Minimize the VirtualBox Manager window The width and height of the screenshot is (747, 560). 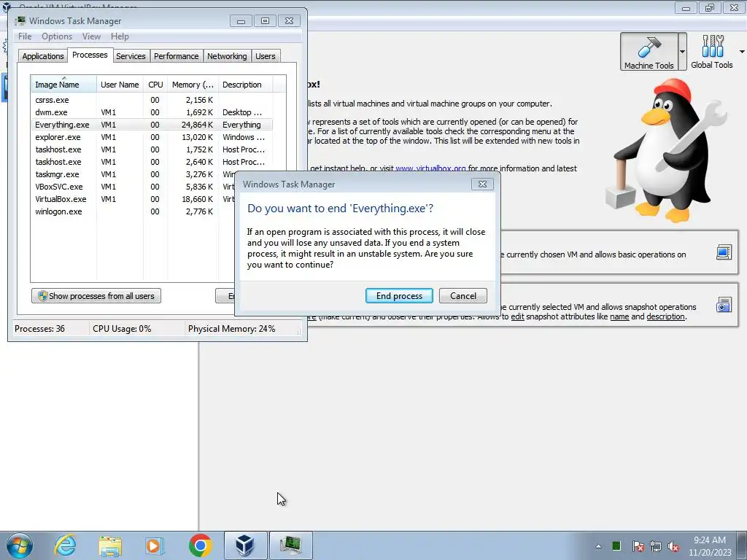click(x=686, y=7)
